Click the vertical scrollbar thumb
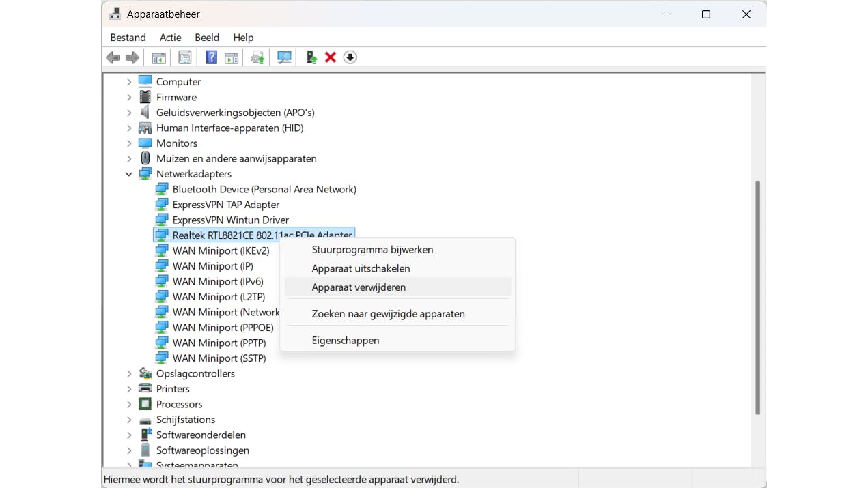868x488 pixels. pyautogui.click(x=757, y=298)
